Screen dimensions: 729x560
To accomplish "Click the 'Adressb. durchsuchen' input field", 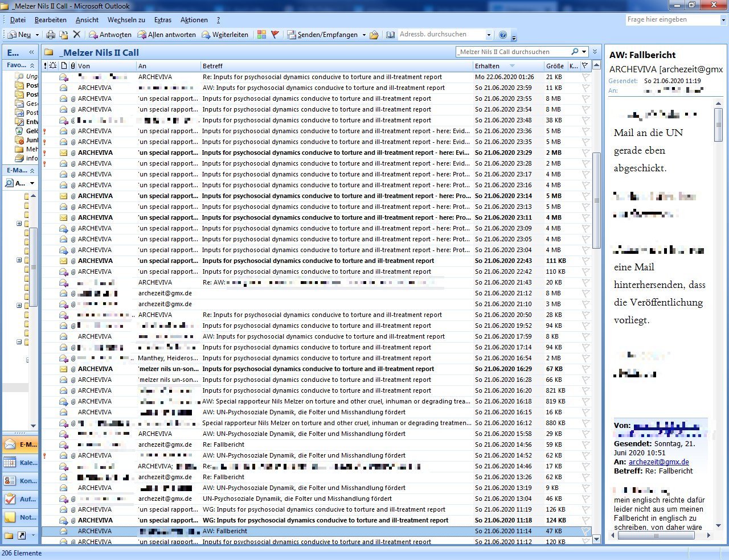I will [441, 35].
